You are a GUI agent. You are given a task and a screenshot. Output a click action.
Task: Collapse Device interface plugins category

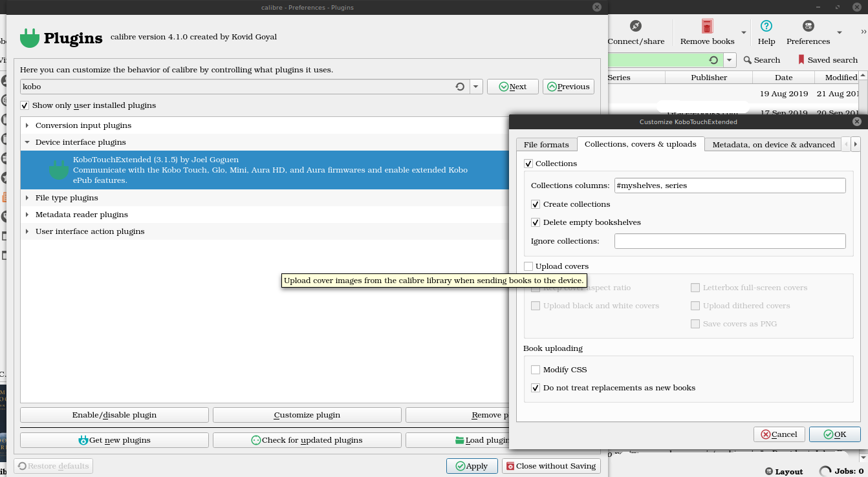point(27,142)
